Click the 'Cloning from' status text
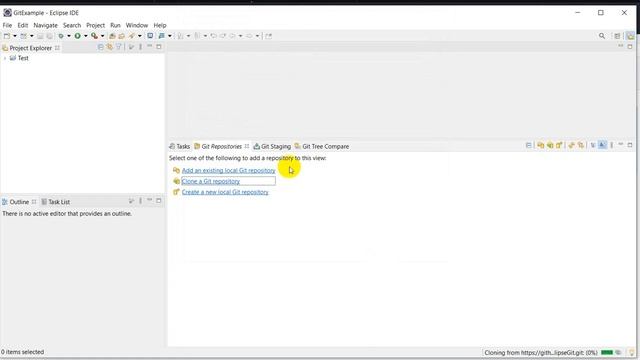 pyautogui.click(x=541, y=353)
